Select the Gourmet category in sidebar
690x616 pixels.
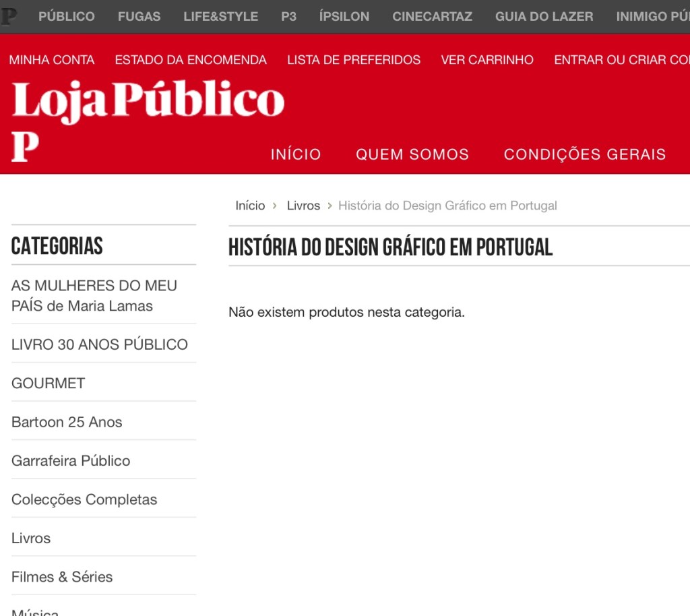click(49, 383)
